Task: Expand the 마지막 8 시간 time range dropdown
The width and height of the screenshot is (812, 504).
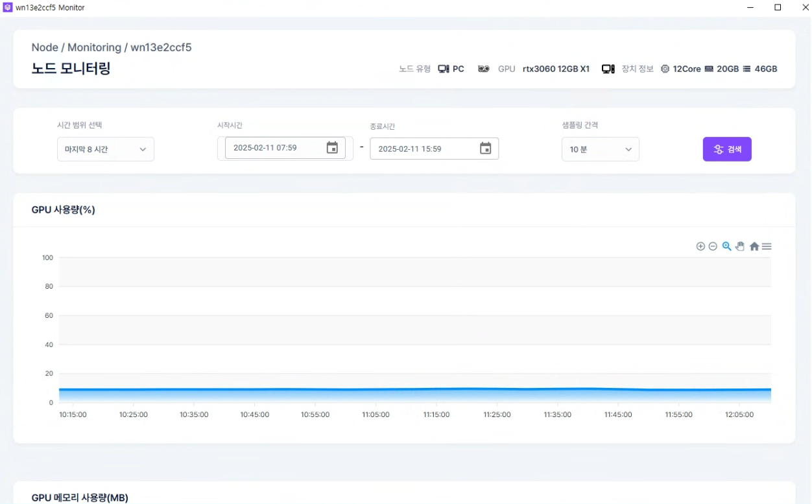Action: [x=105, y=149]
